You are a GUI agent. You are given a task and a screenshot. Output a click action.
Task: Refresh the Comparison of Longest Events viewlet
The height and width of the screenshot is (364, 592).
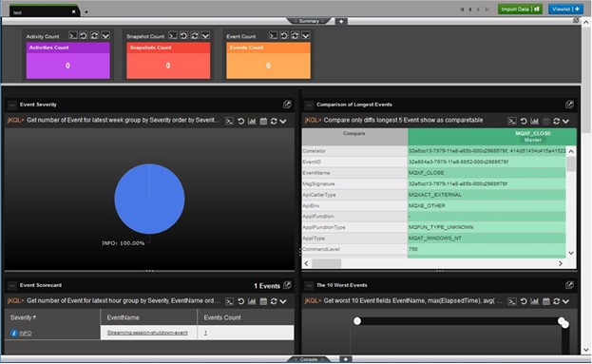tap(557, 122)
